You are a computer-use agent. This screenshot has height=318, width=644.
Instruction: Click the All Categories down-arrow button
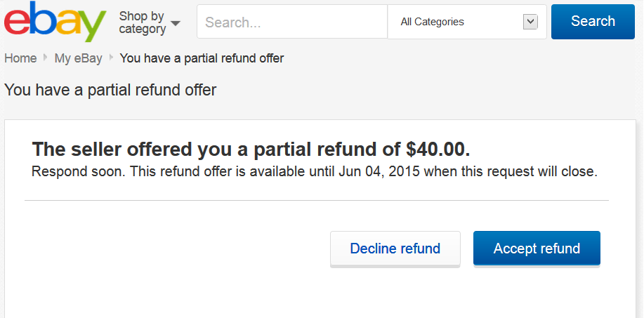point(530,22)
